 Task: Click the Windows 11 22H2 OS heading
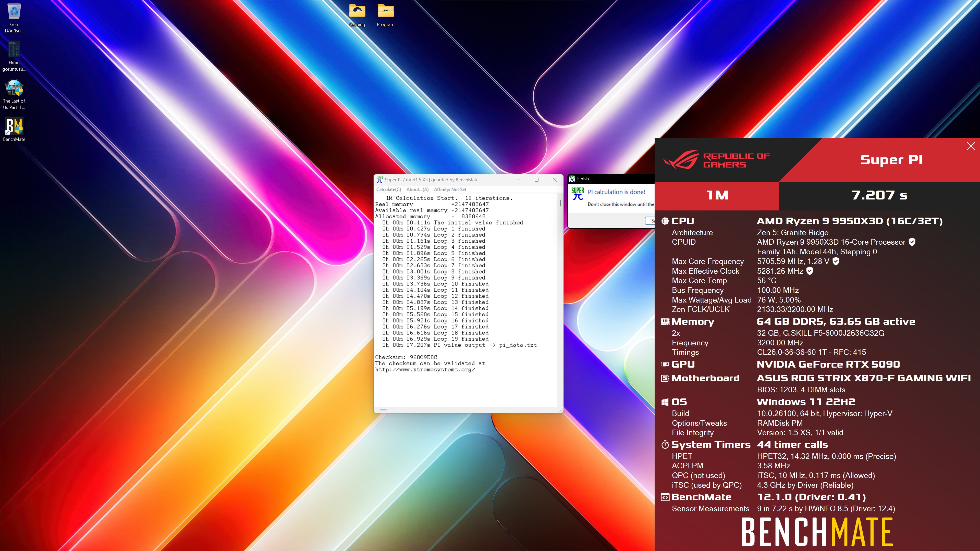coord(806,402)
